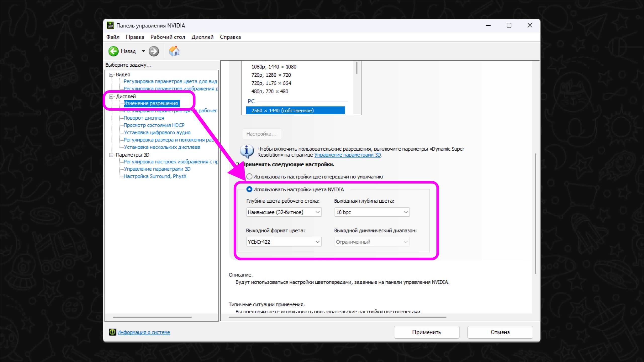Click the NVIDIA system information icon
Viewport: 644px width, 362px height.
point(112,332)
